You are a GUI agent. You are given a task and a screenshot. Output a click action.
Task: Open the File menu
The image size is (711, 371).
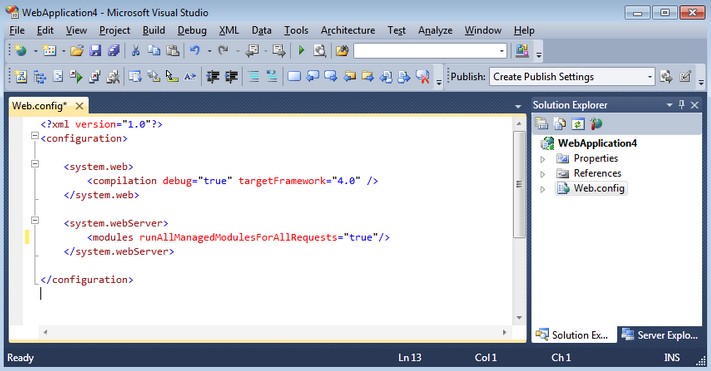pyautogui.click(x=17, y=30)
